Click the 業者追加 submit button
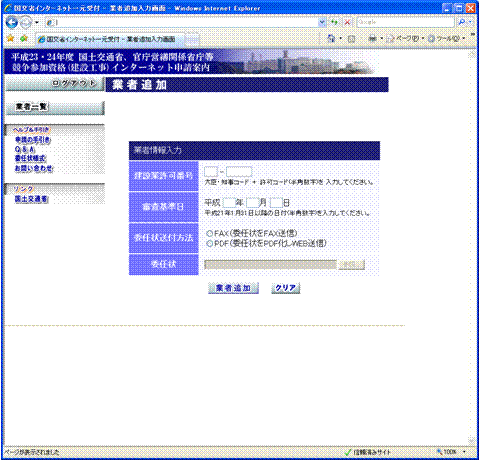 pos(233,288)
